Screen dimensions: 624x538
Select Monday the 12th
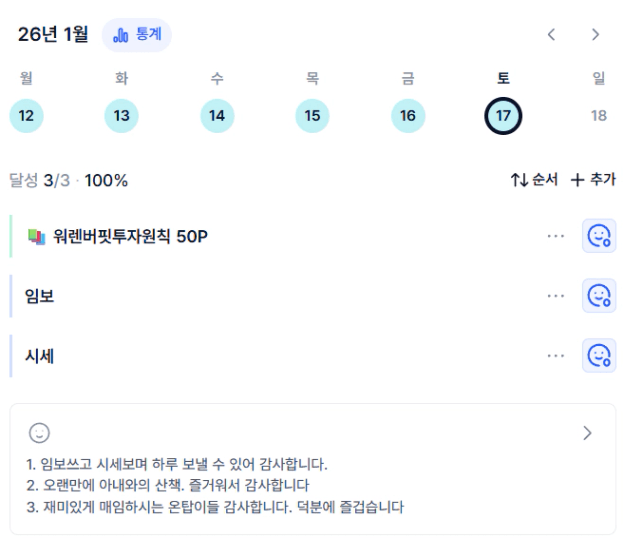coord(26,116)
